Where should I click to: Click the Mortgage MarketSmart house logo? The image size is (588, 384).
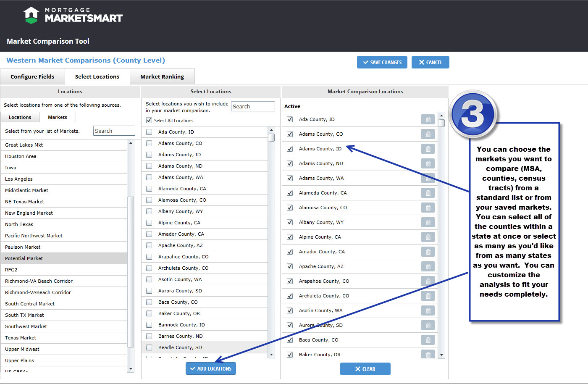tap(31, 15)
